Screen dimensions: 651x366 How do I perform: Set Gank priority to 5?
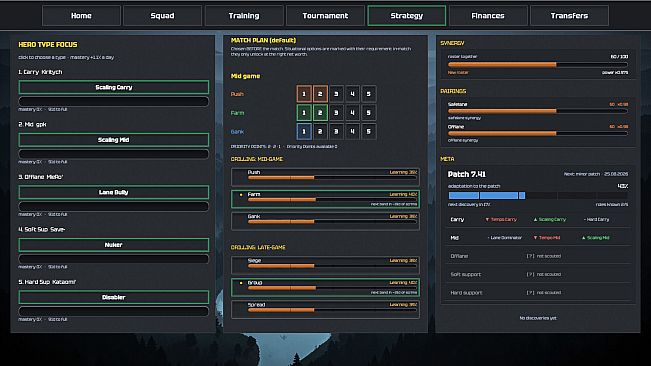369,132
